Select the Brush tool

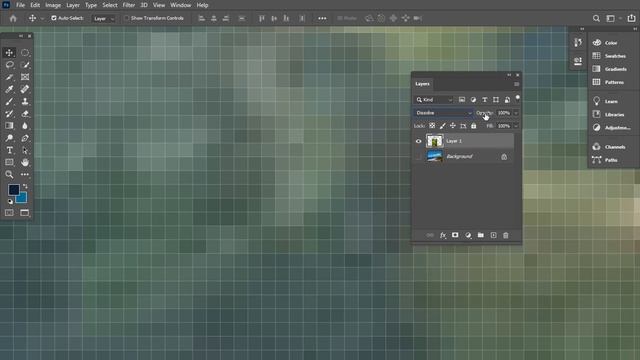point(9,101)
